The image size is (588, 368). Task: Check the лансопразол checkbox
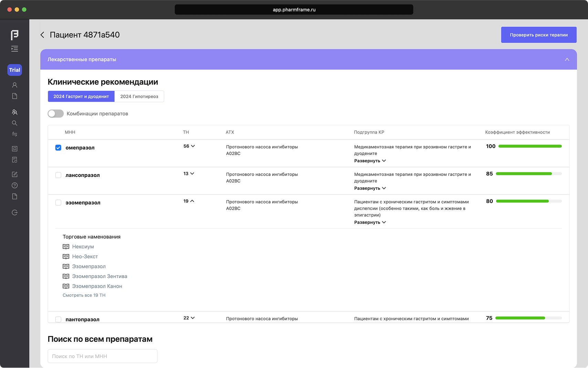pos(58,175)
